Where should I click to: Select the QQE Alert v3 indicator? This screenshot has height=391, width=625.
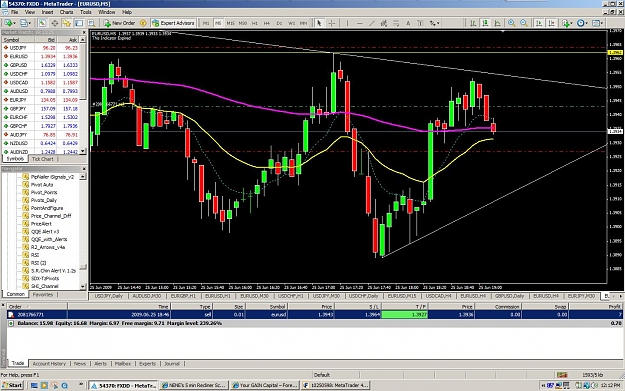pos(45,232)
